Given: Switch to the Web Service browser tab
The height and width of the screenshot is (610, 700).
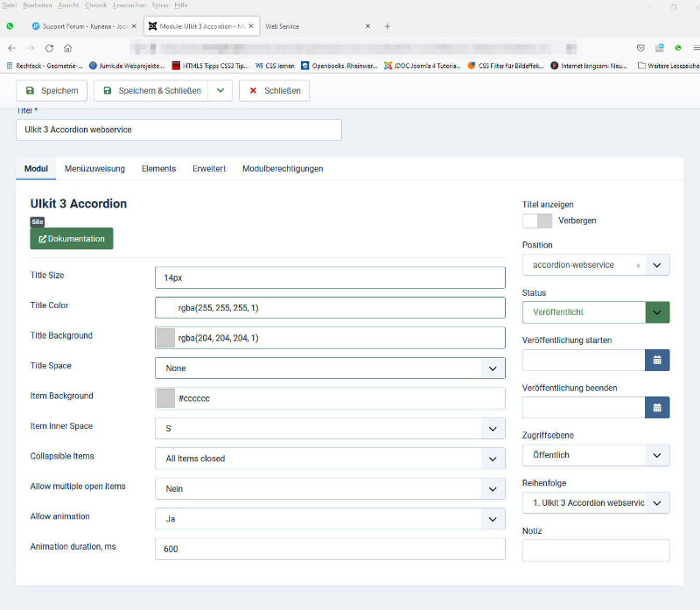Looking at the screenshot, I should (317, 26).
